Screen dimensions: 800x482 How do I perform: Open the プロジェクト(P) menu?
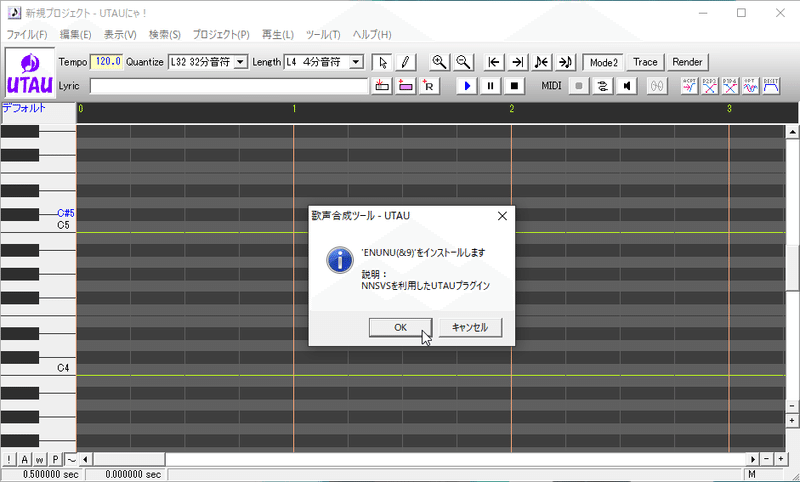click(221, 35)
